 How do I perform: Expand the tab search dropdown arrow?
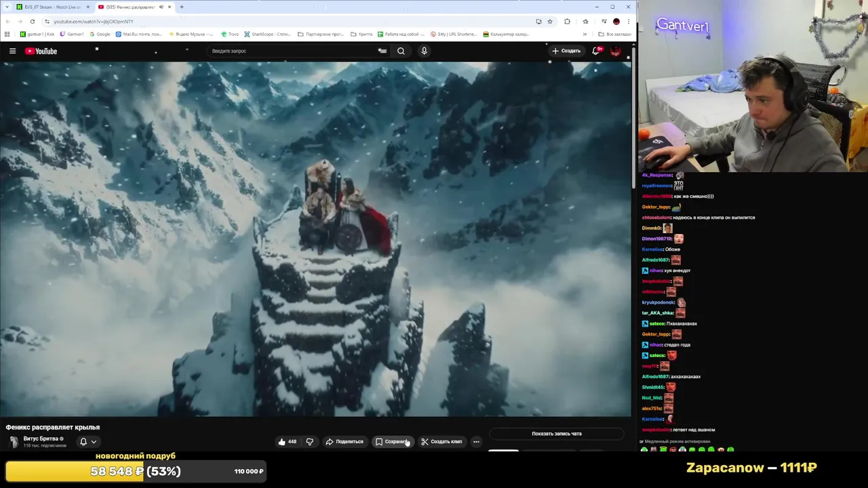[7, 7]
